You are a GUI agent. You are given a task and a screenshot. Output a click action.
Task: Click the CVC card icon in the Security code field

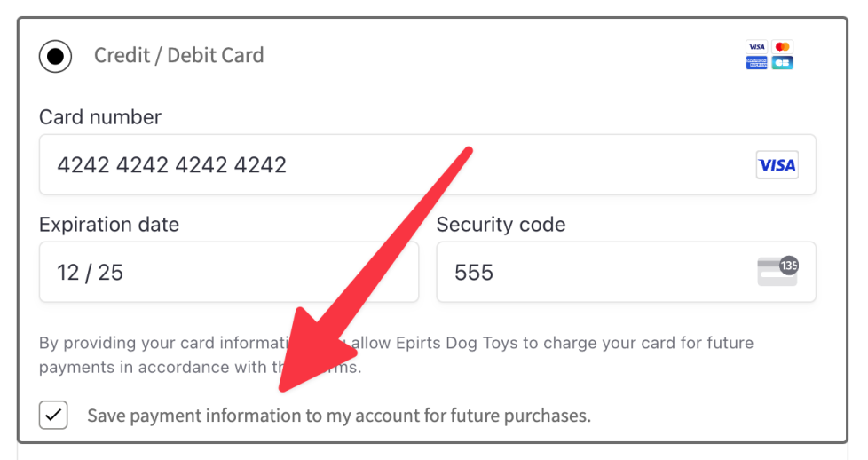[x=777, y=271]
